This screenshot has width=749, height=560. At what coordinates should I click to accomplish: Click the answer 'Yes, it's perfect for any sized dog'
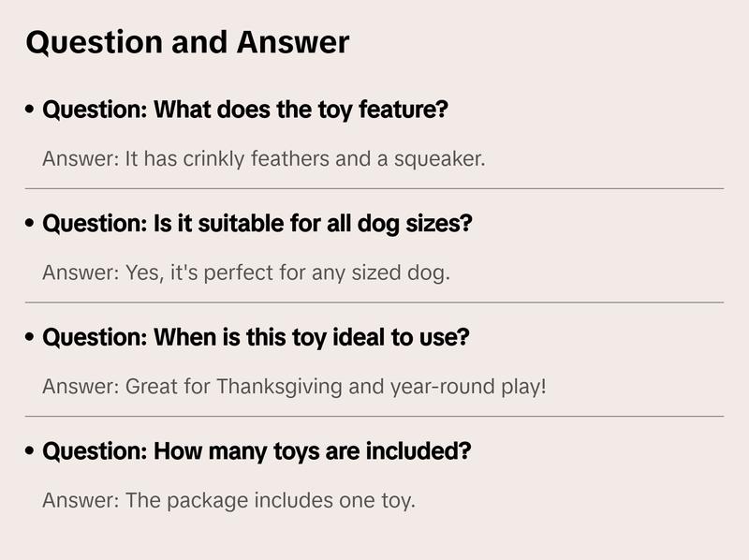pos(246,273)
